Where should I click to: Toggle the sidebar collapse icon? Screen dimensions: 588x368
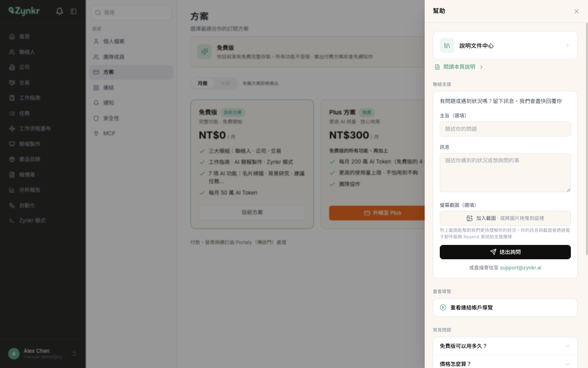(x=73, y=11)
